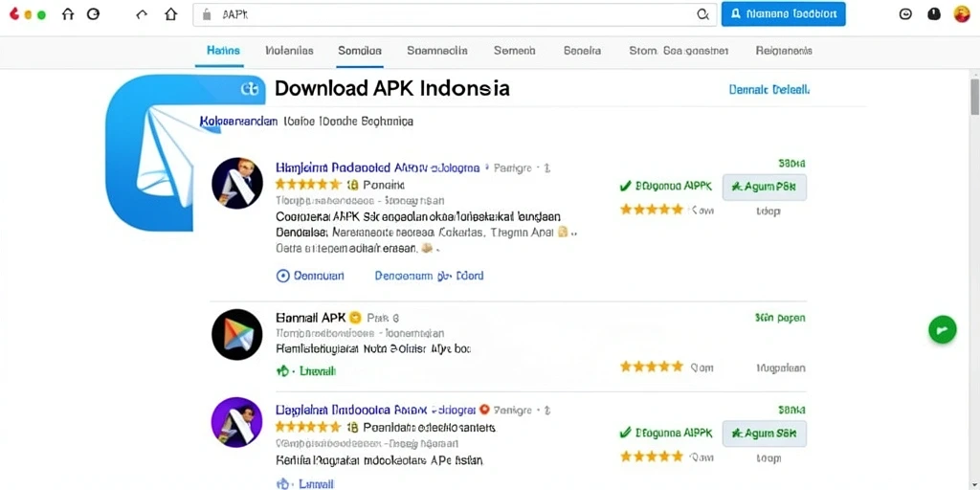Click inside the APK address bar field
This screenshot has width=980, height=490.
(x=455, y=15)
